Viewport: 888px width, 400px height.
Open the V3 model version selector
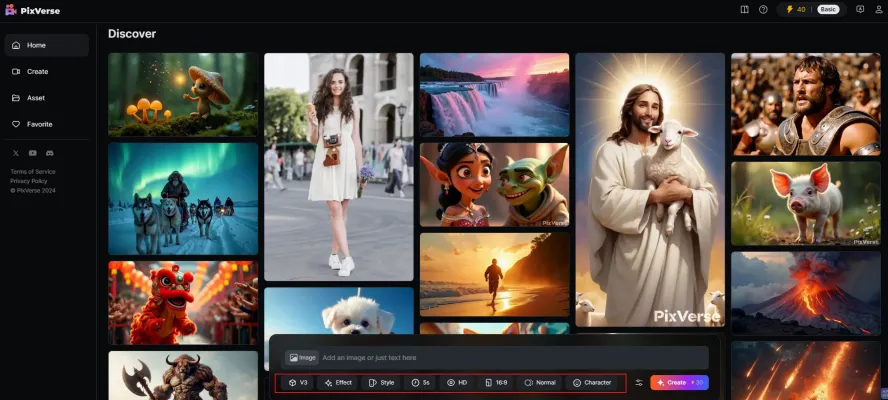click(297, 382)
